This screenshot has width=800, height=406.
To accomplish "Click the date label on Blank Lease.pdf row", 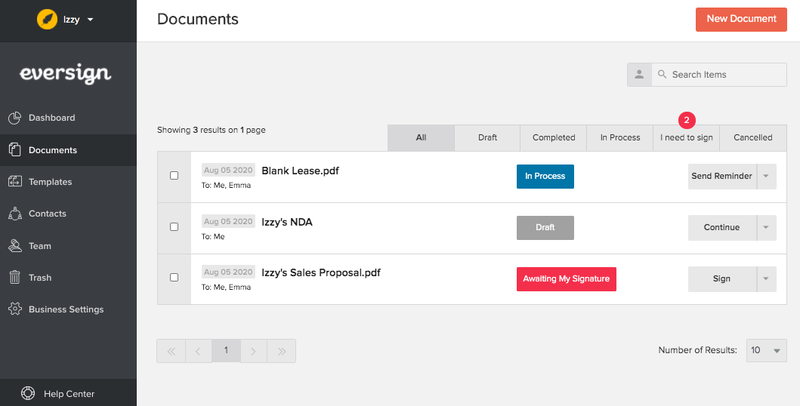I will click(x=228, y=170).
